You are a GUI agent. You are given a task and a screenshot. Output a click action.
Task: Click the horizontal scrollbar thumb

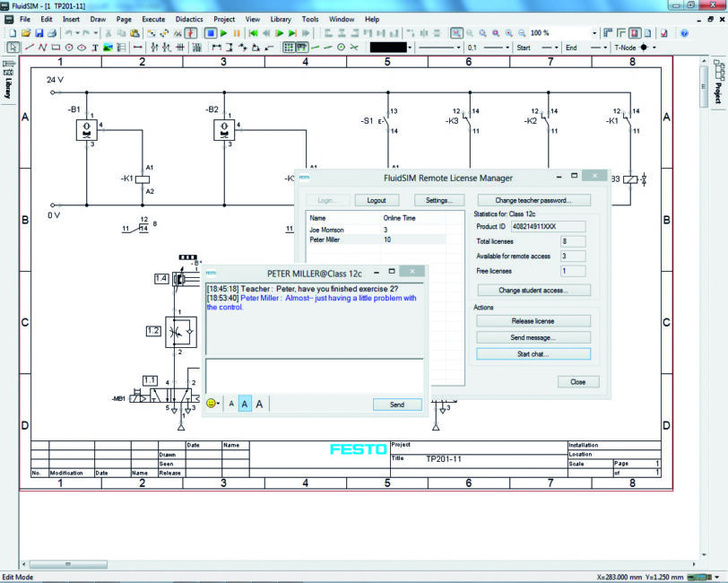click(68, 564)
